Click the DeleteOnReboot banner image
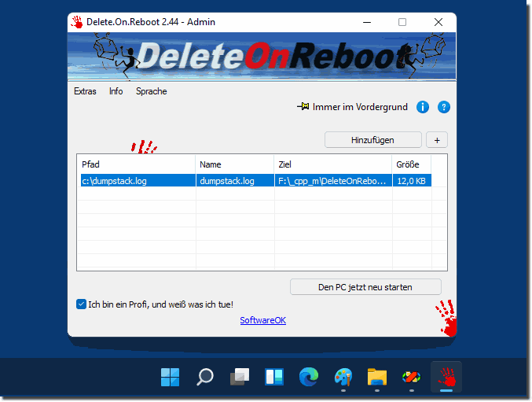This screenshot has width=532, height=402. (262, 57)
